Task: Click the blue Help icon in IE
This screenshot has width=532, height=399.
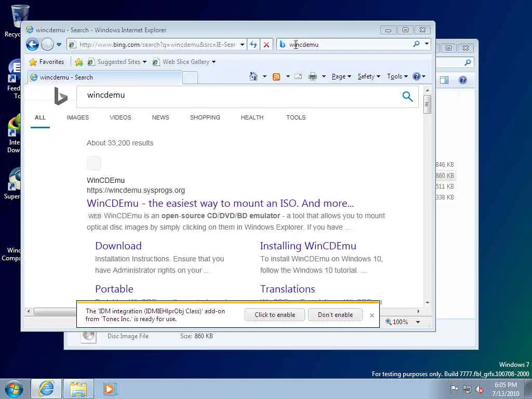Action: coord(417,76)
